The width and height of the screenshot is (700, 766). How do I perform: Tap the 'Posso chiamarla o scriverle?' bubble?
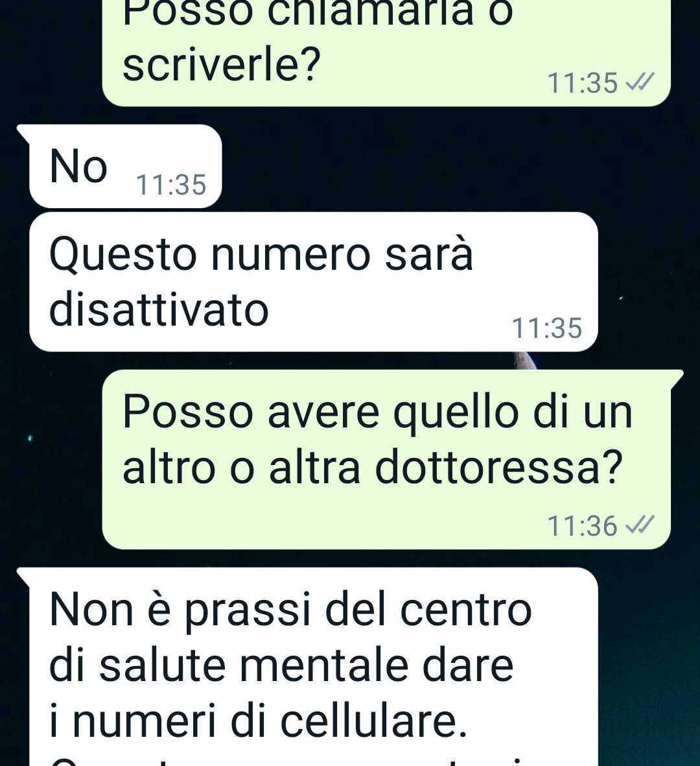(386, 53)
